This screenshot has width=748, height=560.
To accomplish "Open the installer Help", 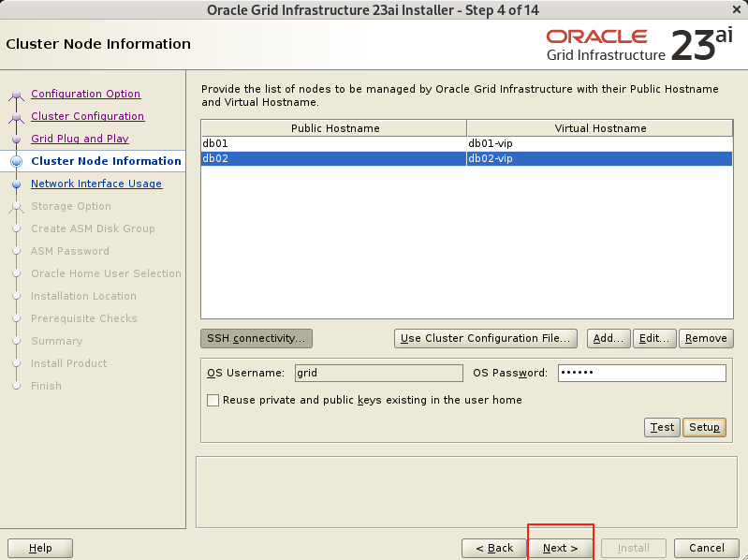I will coord(40,548).
